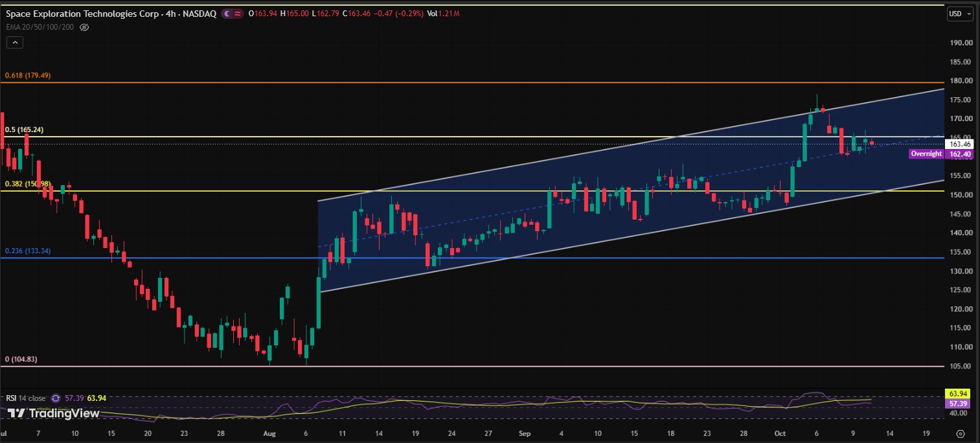Image resolution: width=980 pixels, height=443 pixels.
Task: Open the USD currency dropdown
Action: click(959, 13)
